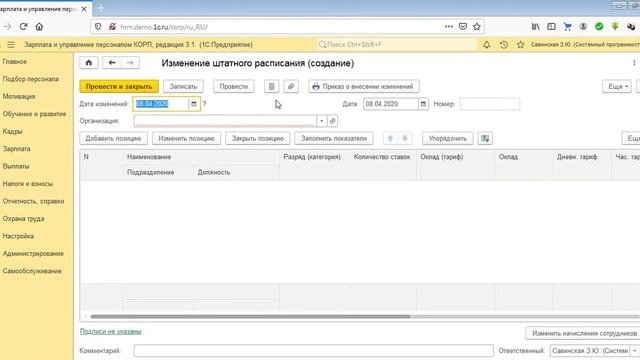Screen dimensions: 640x360
Task: Click Добавить позицию button
Action: click(x=113, y=138)
